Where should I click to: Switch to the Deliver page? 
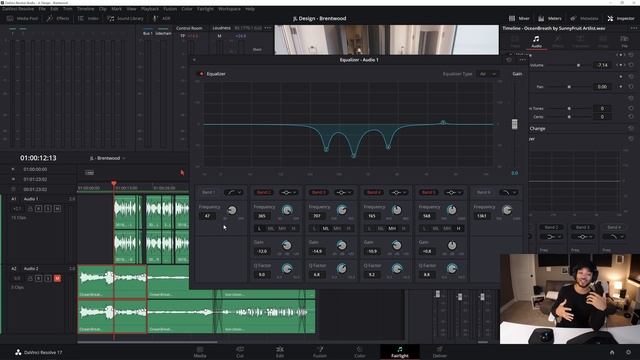pyautogui.click(x=440, y=352)
